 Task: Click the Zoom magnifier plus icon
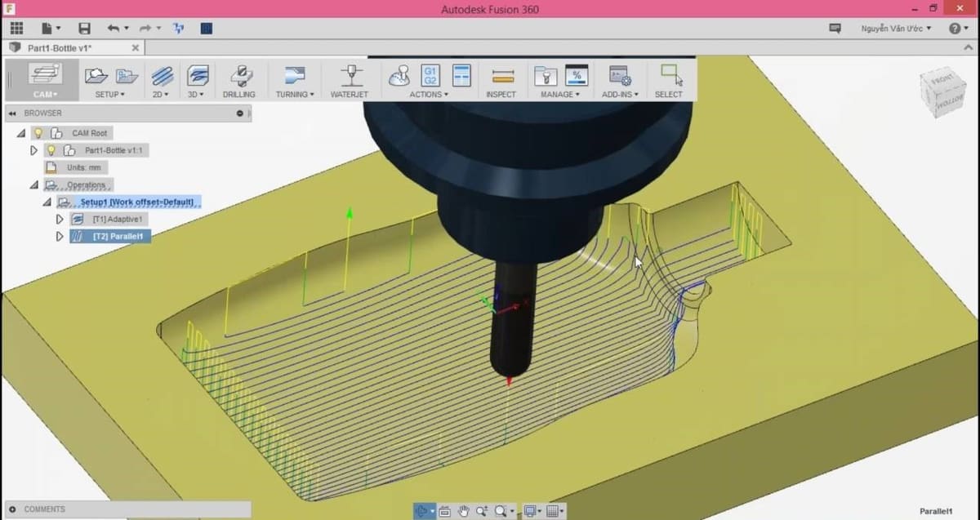click(x=481, y=511)
